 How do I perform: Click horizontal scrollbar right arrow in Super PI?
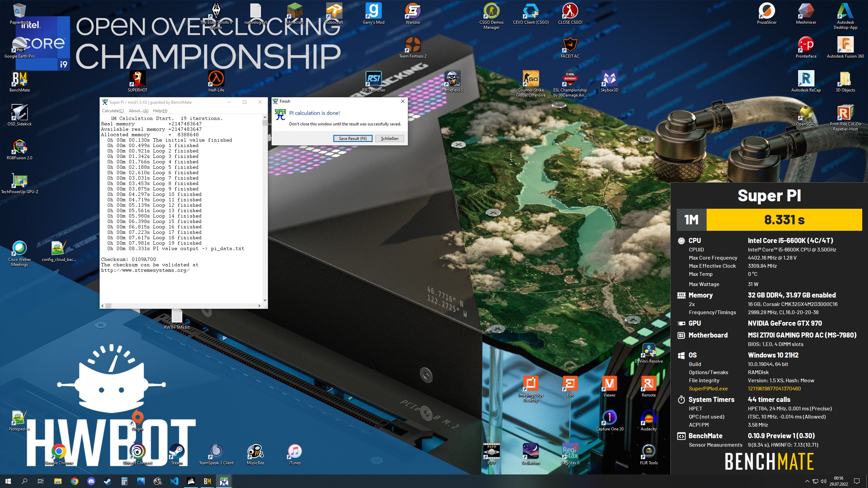pos(259,306)
